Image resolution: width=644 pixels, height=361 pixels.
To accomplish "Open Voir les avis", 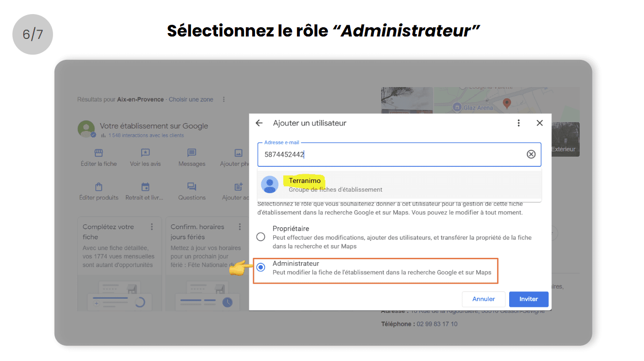I will point(145,158).
